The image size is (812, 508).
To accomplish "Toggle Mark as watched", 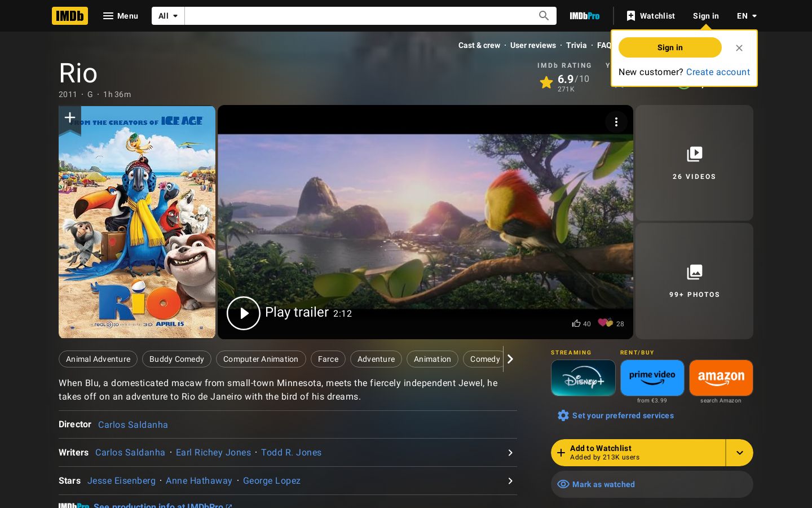I will (x=652, y=484).
